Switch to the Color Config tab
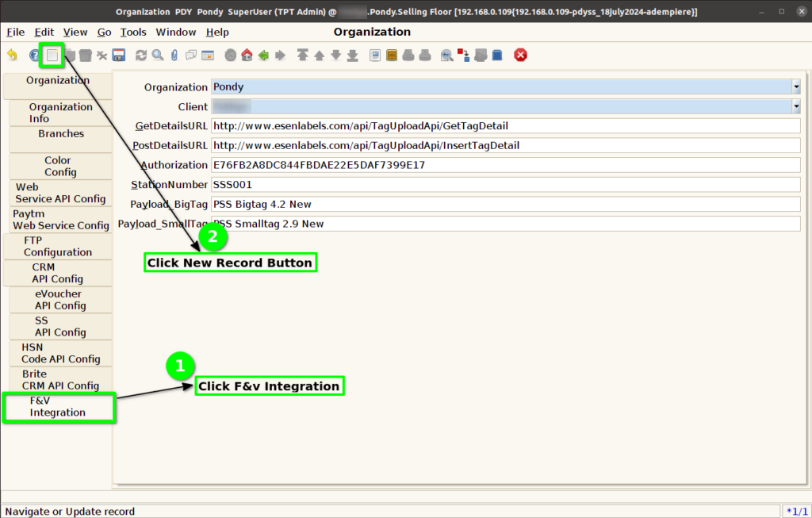 pos(60,167)
